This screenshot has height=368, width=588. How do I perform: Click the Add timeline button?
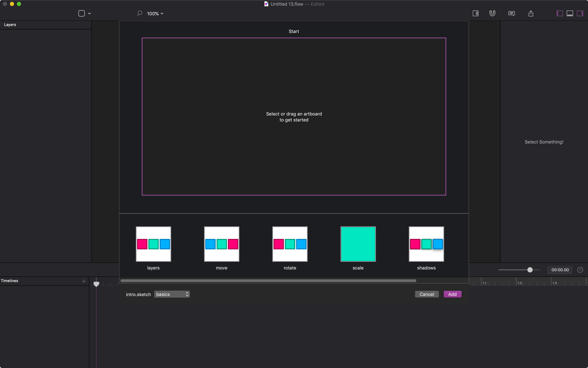point(83,280)
